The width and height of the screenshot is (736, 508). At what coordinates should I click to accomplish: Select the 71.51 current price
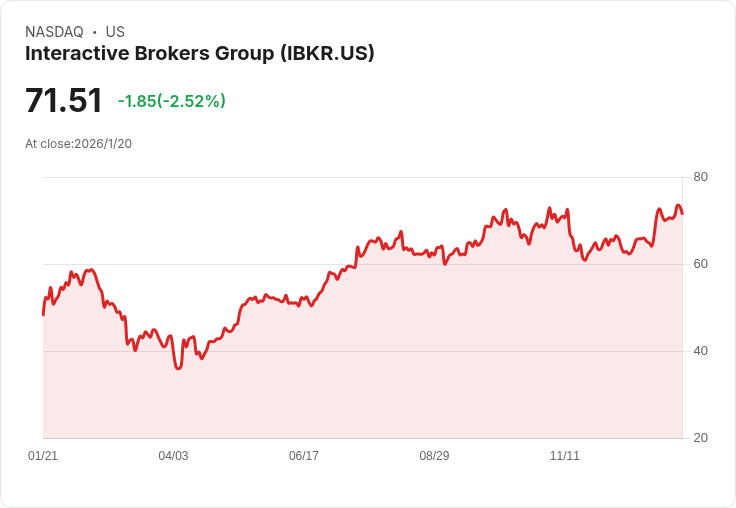pos(63,100)
